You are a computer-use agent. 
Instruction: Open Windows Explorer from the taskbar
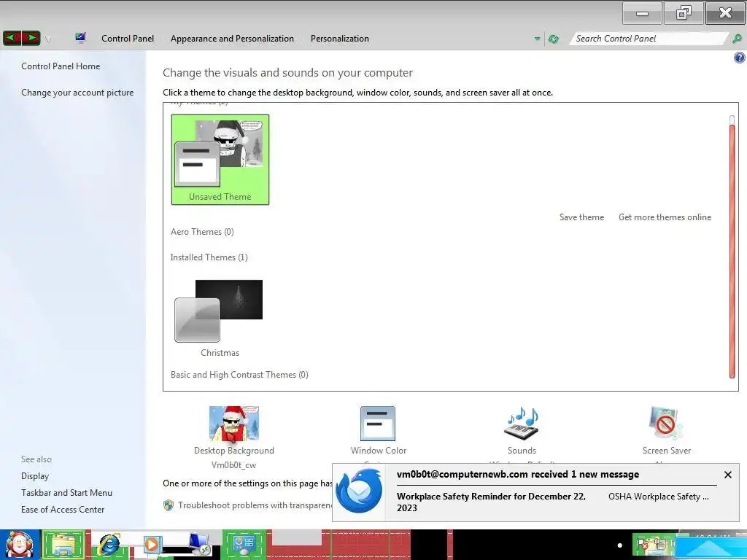[63, 545]
